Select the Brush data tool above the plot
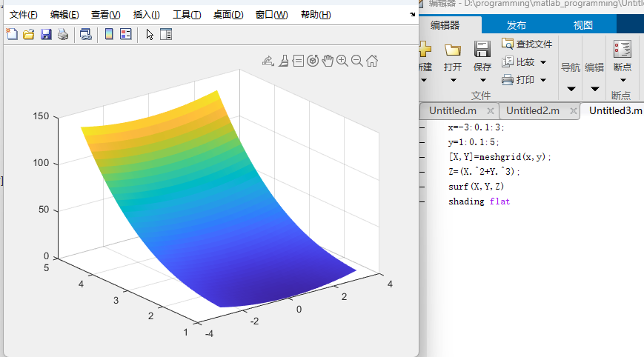Viewport: 644px width, 357px height. pyautogui.click(x=283, y=61)
